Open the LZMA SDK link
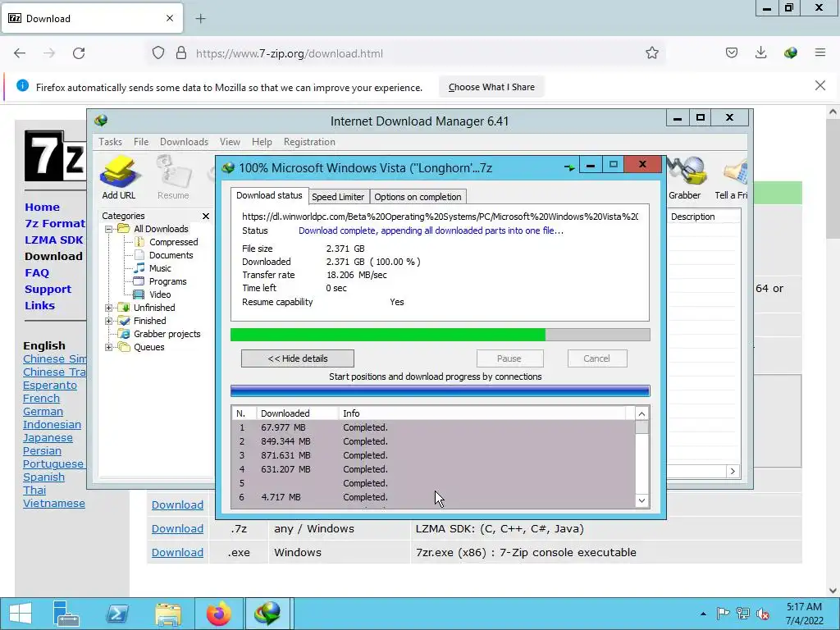 pyautogui.click(x=54, y=240)
